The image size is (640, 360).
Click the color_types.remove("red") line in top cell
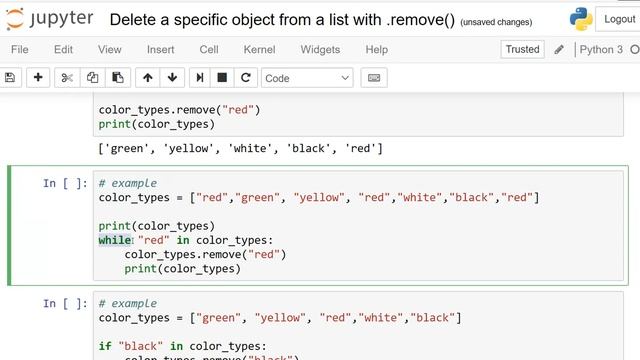179,110
